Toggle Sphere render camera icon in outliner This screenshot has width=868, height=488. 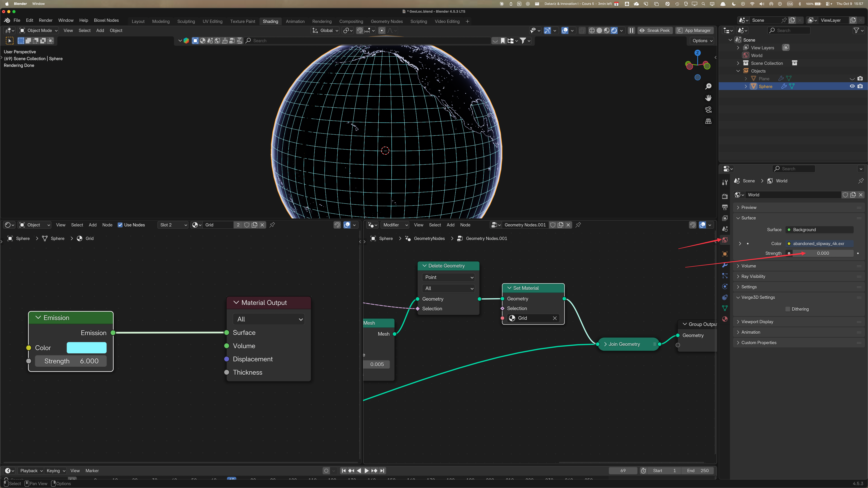click(x=860, y=86)
